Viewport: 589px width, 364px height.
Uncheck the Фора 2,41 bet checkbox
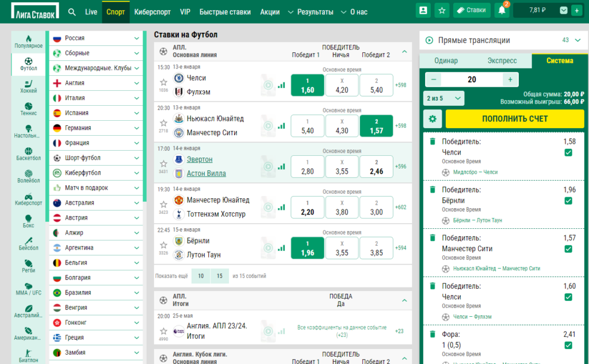click(x=568, y=345)
